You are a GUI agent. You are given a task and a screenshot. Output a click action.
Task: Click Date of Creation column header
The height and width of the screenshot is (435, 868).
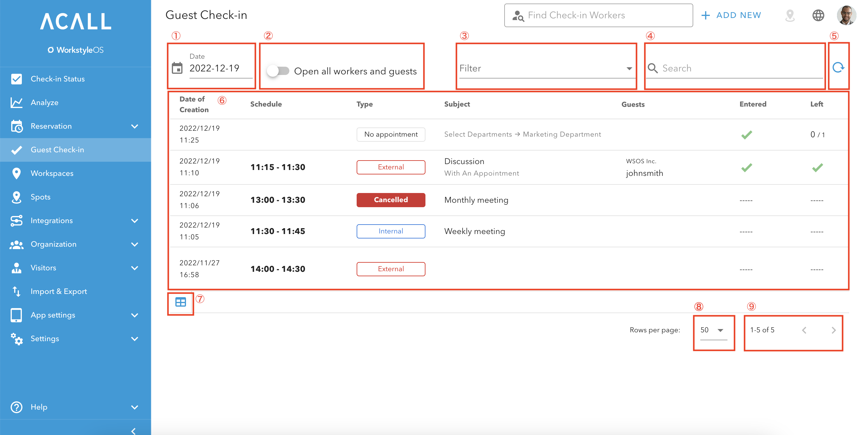click(x=194, y=104)
